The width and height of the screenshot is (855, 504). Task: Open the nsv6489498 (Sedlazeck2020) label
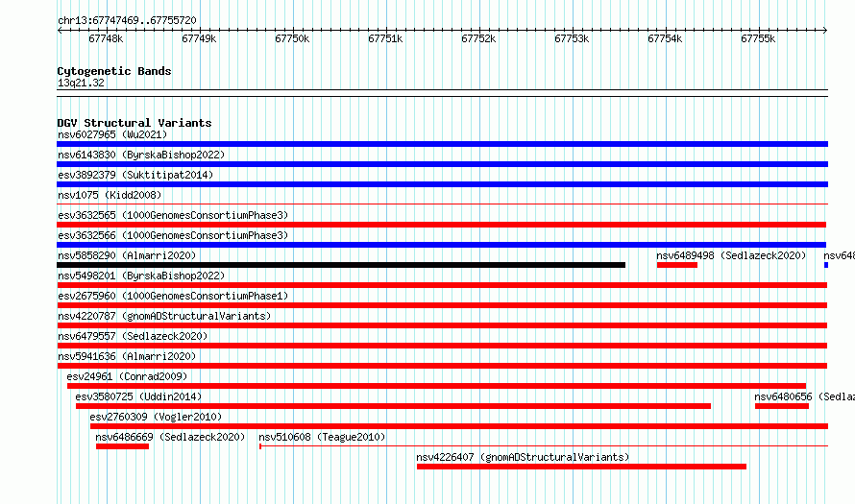pyautogui.click(x=731, y=255)
